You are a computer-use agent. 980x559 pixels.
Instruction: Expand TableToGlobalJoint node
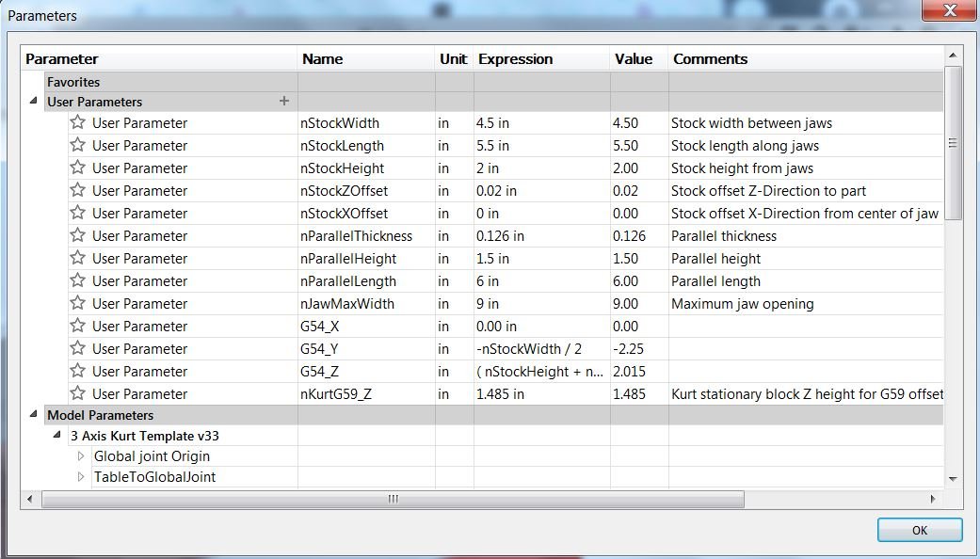[81, 476]
